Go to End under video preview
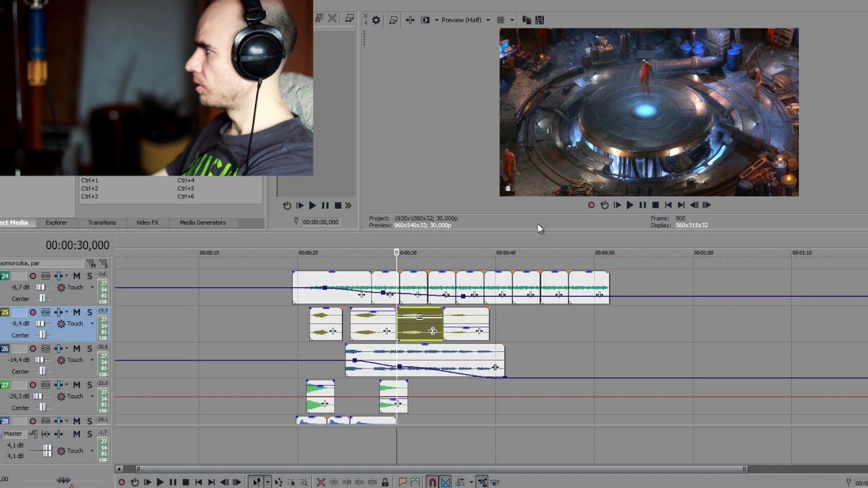This screenshot has width=868, height=488. (681, 205)
